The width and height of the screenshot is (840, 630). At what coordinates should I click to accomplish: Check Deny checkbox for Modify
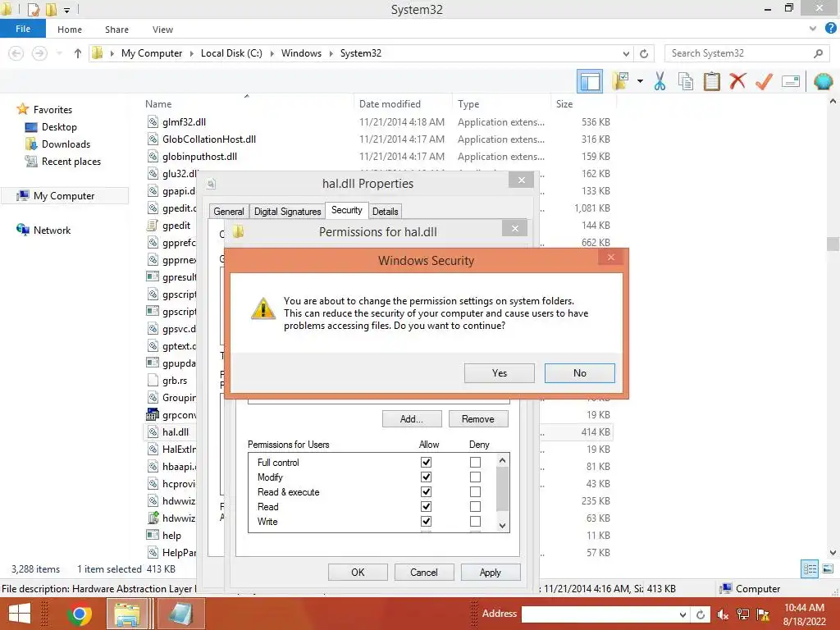tap(475, 477)
